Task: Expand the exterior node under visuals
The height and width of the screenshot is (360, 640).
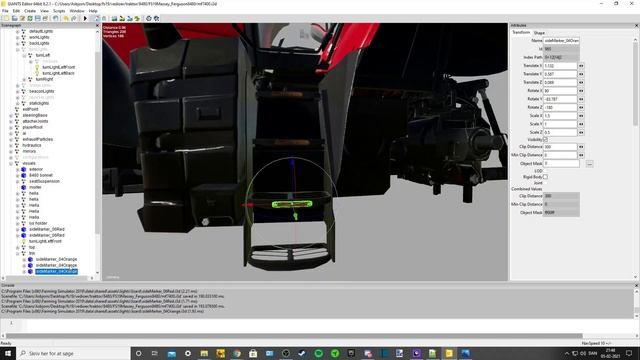Action: pyautogui.click(x=18, y=169)
